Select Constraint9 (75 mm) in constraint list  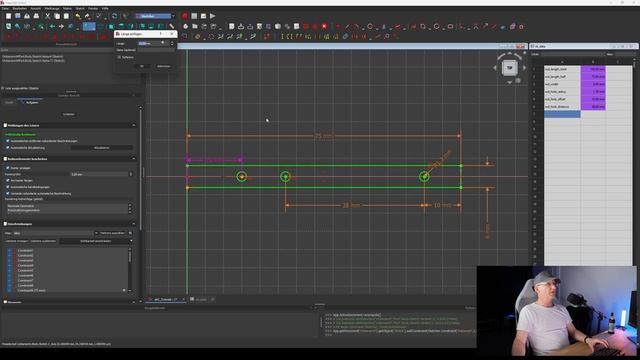coord(31,290)
